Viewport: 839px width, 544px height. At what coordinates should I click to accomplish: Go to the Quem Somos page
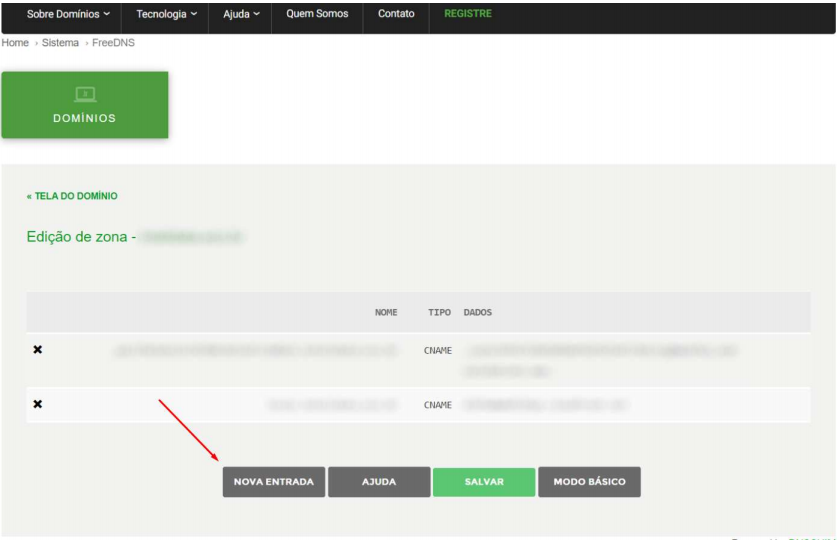click(317, 14)
